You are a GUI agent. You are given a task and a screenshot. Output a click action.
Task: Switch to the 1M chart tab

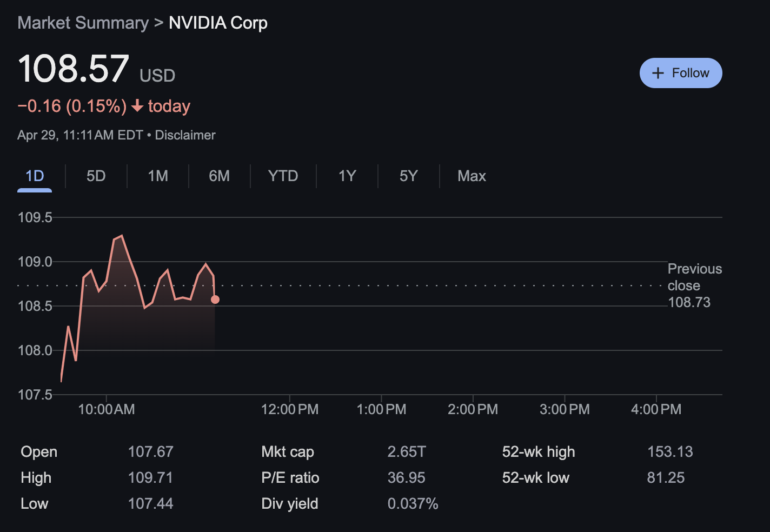point(158,176)
